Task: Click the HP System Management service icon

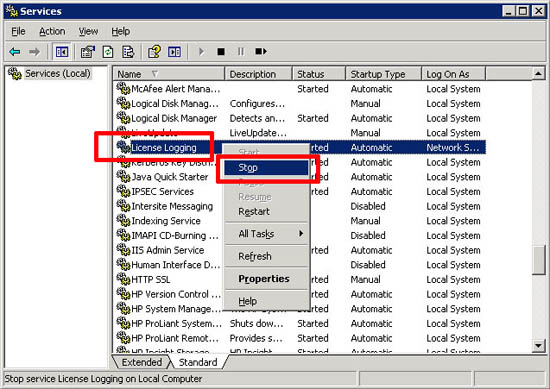Action: [123, 308]
